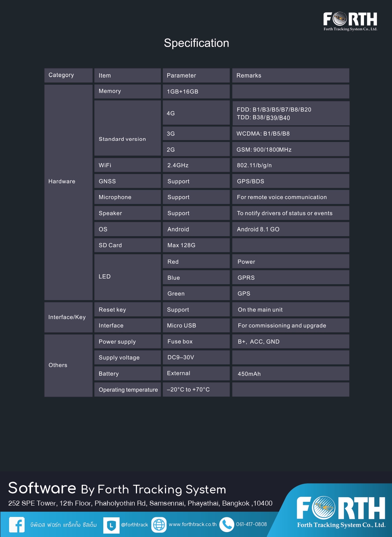Click the Thai Facebook page name
Image resolution: width=392 pixels, height=537 pixels.
click(x=63, y=525)
